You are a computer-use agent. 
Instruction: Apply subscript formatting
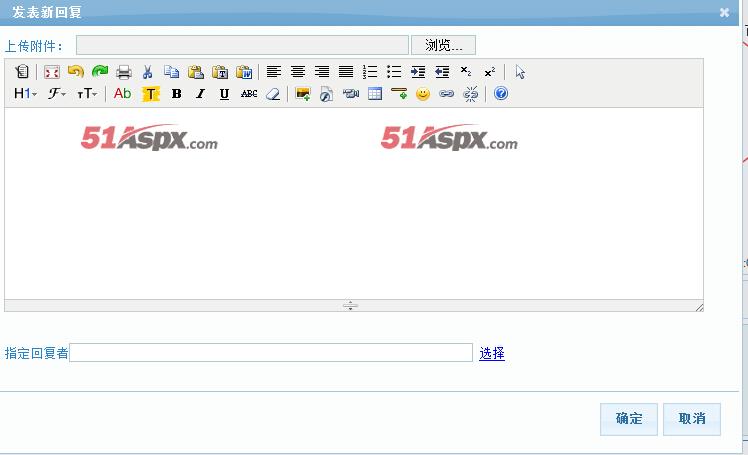(466, 72)
